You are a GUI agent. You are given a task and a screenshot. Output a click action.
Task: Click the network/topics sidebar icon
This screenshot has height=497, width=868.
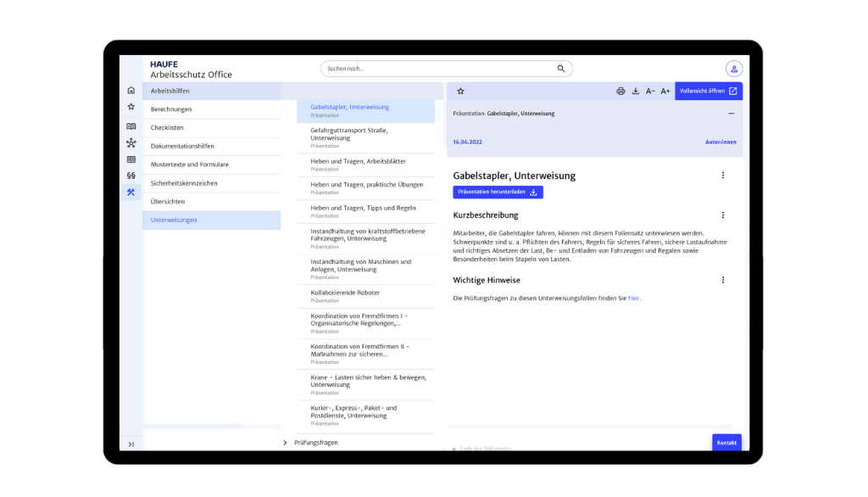click(x=131, y=143)
